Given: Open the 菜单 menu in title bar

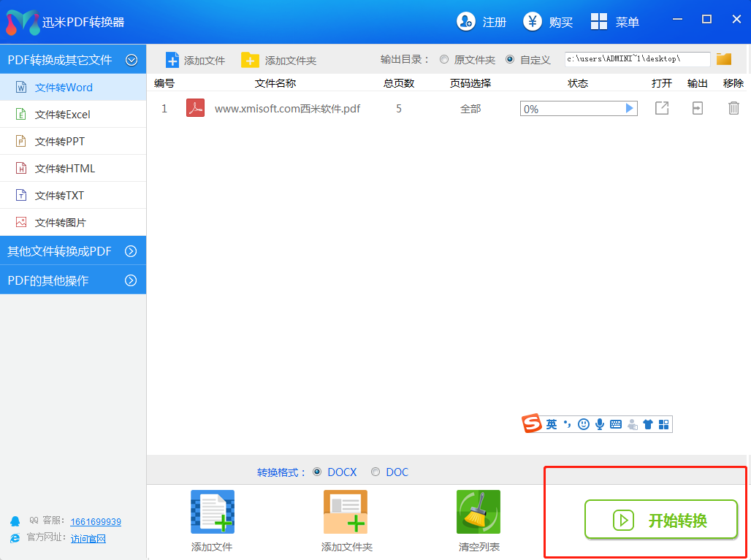Looking at the screenshot, I should click(614, 22).
